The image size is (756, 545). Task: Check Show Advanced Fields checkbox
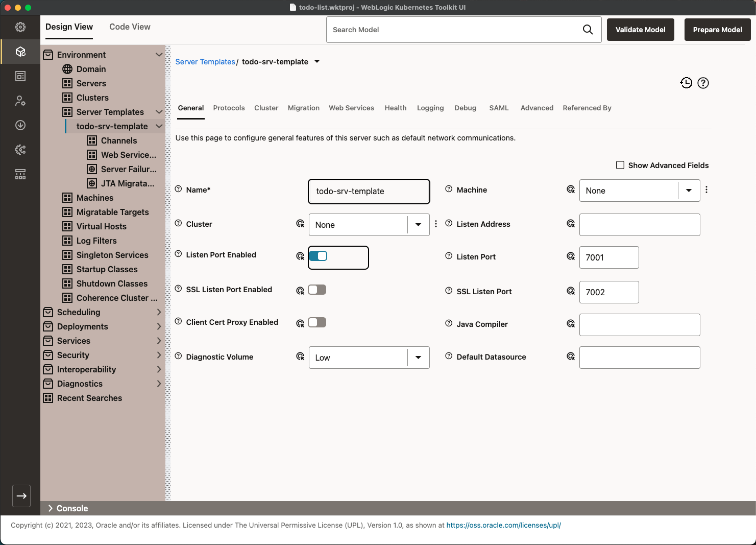(x=620, y=165)
